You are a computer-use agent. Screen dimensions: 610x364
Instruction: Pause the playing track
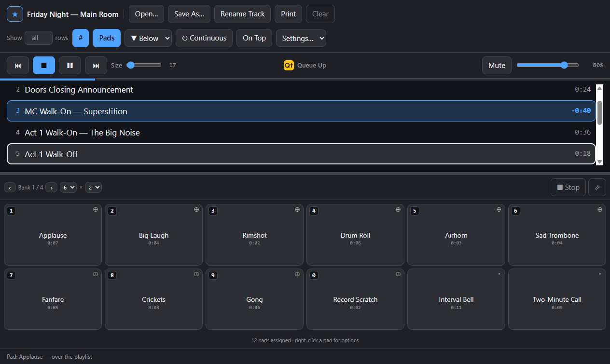(x=70, y=65)
